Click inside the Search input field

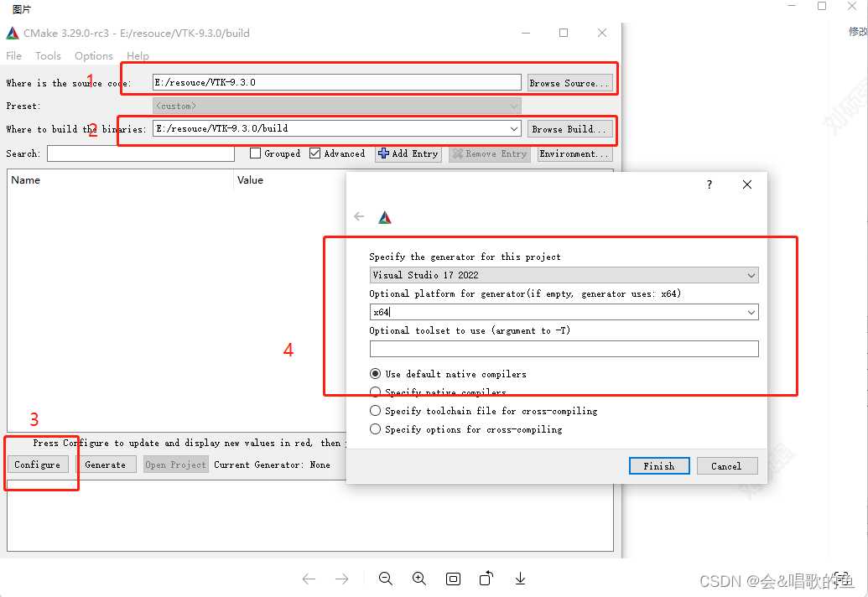click(140, 153)
